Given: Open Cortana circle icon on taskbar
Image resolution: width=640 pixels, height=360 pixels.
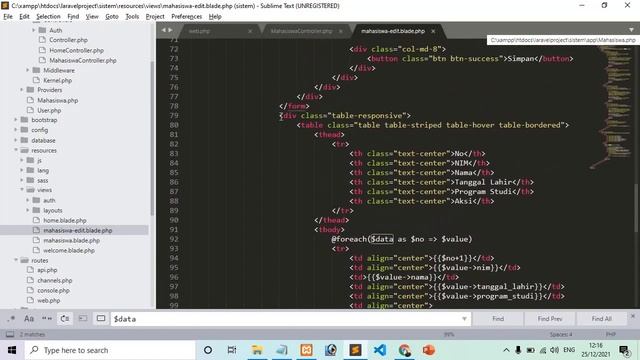Looking at the screenshot, I should (x=208, y=350).
